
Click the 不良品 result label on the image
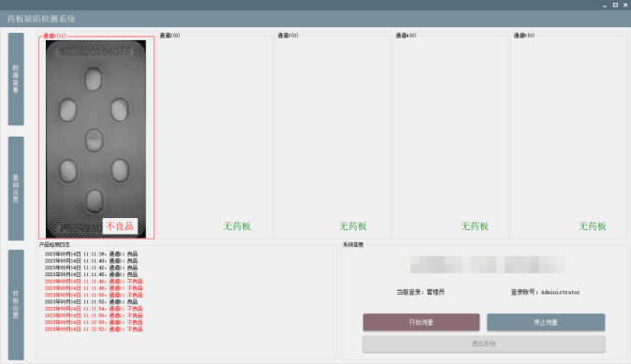point(120,226)
